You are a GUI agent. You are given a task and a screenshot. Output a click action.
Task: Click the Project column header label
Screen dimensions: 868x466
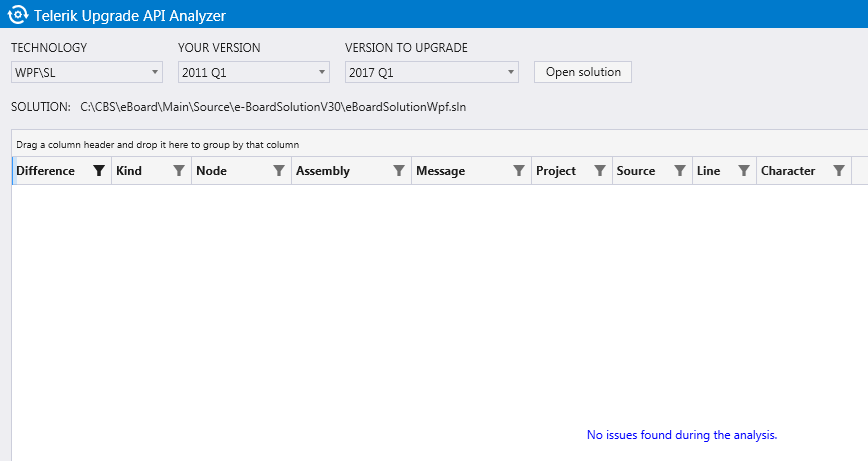pyautogui.click(x=556, y=171)
